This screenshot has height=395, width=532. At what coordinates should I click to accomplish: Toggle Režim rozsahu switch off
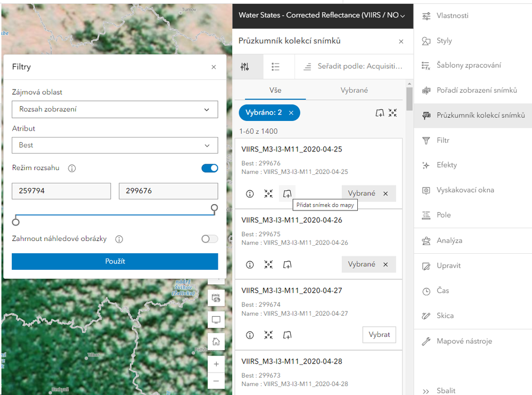(x=210, y=168)
